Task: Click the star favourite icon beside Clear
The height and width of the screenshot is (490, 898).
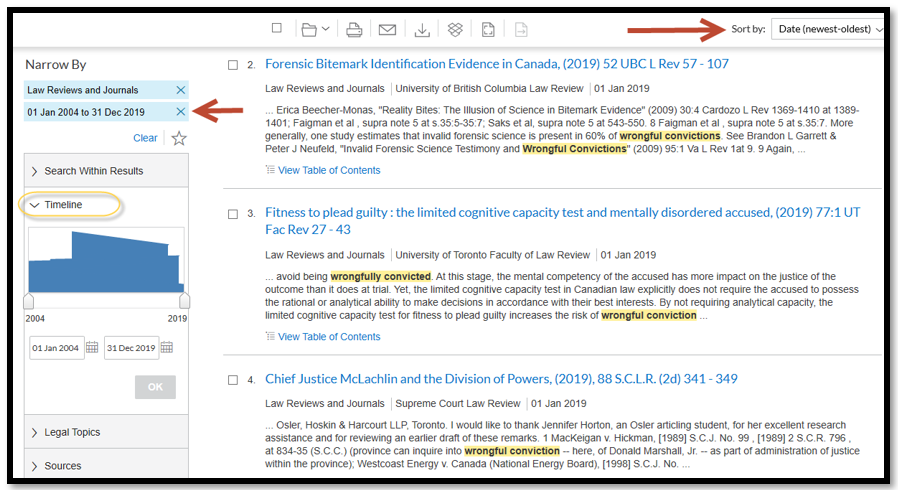Action: coord(179,138)
